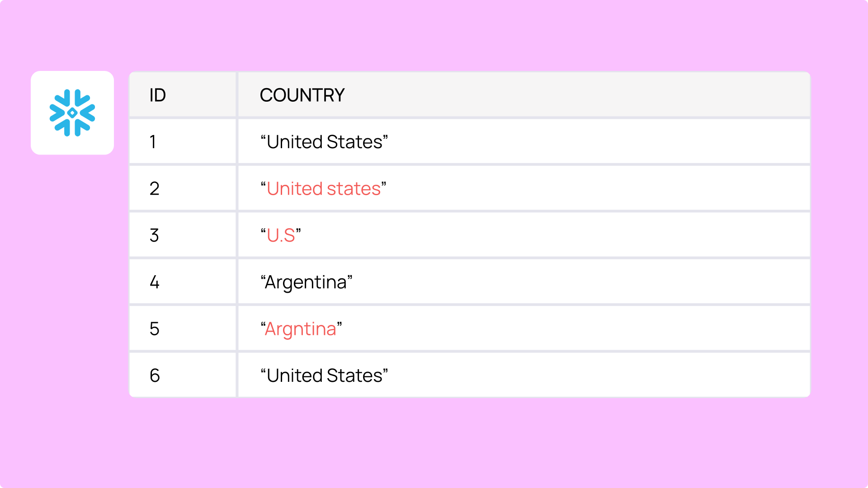Click the ID cell with value 1

pyautogui.click(x=153, y=142)
